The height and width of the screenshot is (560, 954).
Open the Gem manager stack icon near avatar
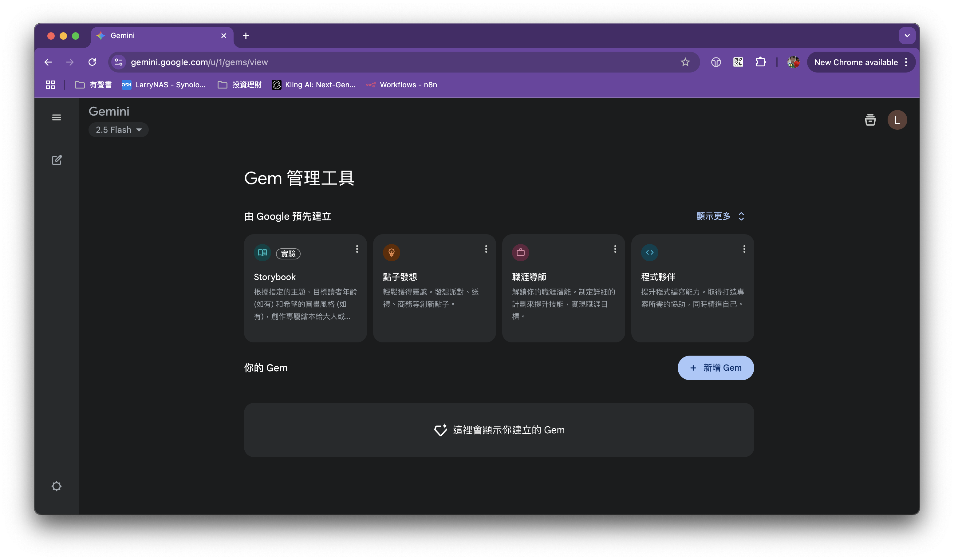(870, 120)
